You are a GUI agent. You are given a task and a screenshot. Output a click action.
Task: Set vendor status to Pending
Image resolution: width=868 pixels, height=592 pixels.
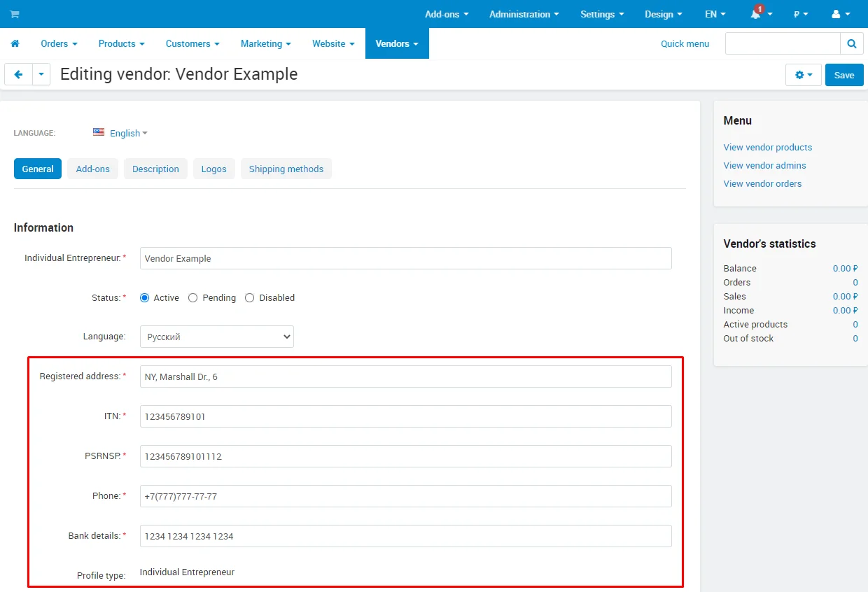(x=193, y=297)
